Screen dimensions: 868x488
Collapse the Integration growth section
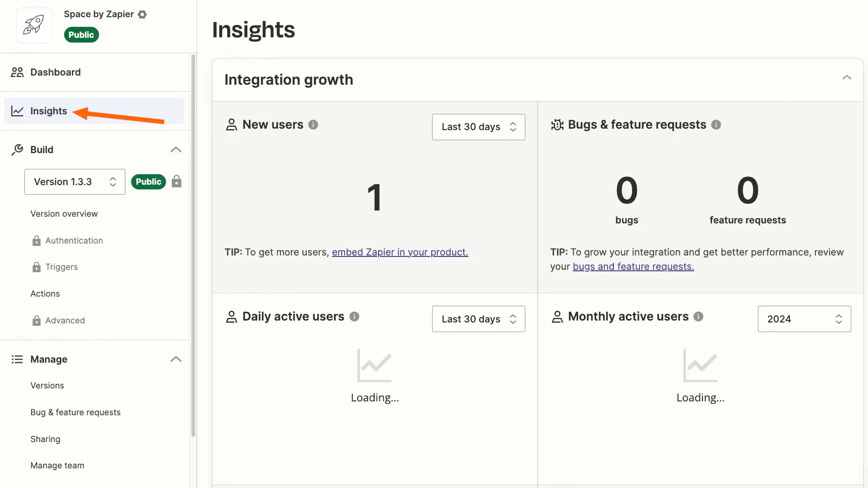click(x=846, y=77)
